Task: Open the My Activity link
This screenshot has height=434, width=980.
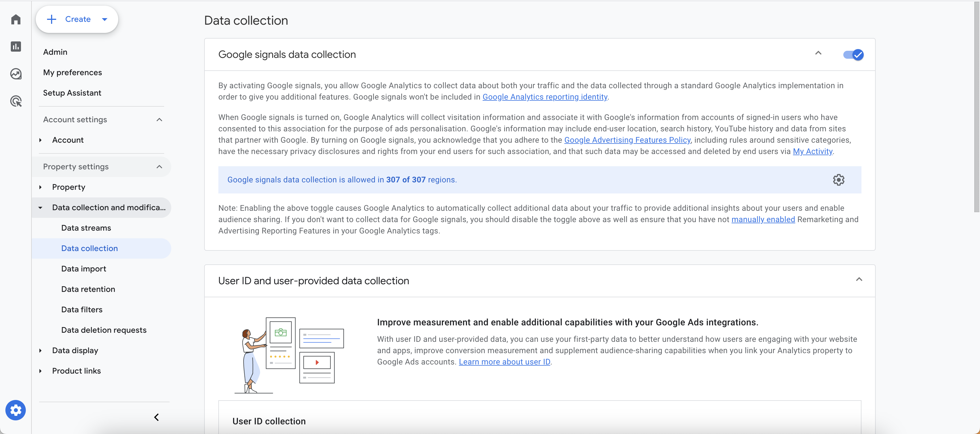Action: click(x=813, y=151)
